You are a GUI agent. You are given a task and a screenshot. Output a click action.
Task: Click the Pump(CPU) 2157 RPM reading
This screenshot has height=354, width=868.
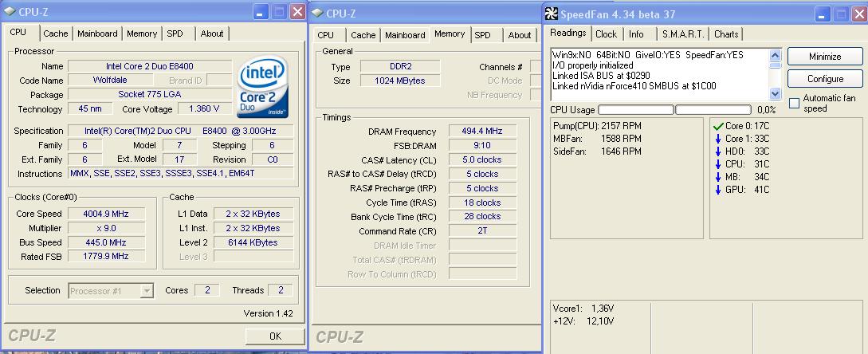tap(597, 126)
